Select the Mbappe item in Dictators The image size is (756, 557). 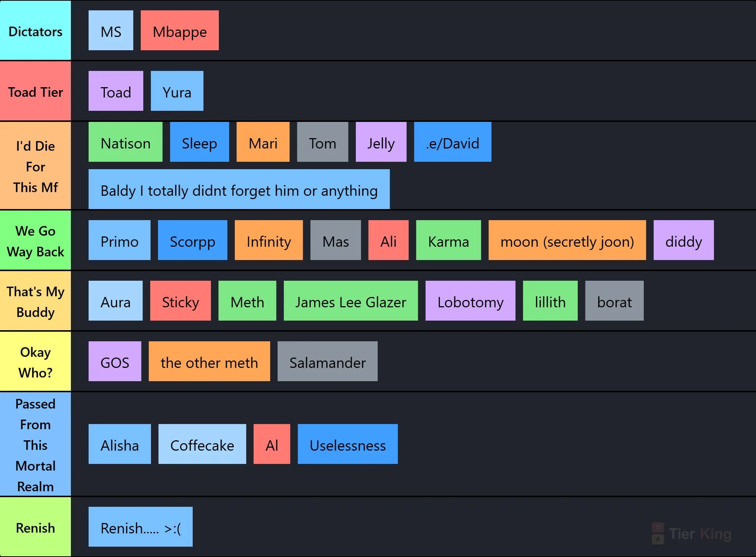[180, 30]
